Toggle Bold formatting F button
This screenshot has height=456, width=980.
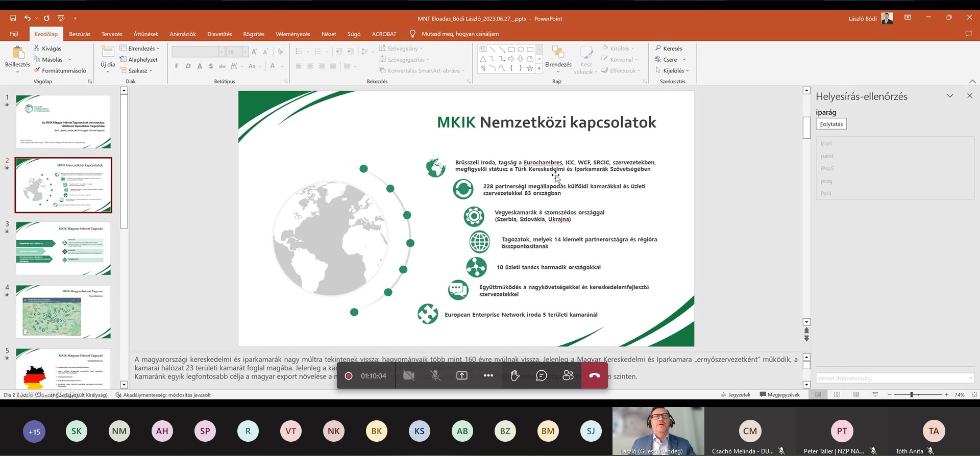(x=177, y=66)
